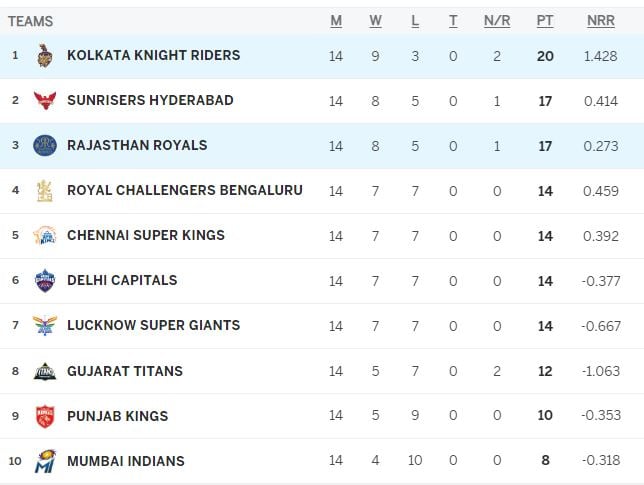Click the Royal Challengers Bengaluru logo
Screen dimensions: 644x485
coord(45,191)
